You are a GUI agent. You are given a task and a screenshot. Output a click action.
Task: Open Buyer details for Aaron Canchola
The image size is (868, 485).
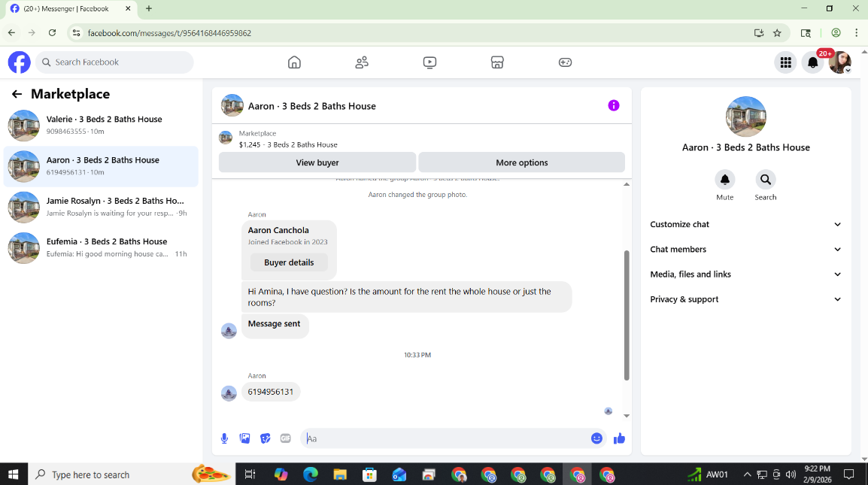tap(289, 262)
